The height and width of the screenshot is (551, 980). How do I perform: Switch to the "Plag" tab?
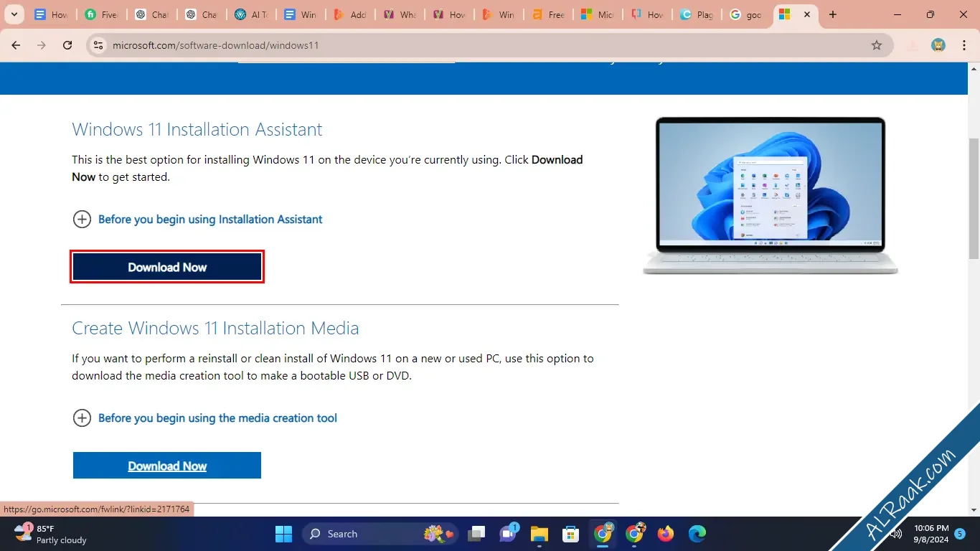point(697,14)
